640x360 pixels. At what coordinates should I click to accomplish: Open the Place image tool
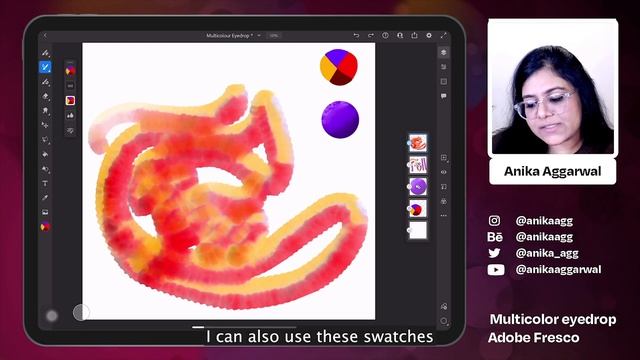click(x=45, y=212)
